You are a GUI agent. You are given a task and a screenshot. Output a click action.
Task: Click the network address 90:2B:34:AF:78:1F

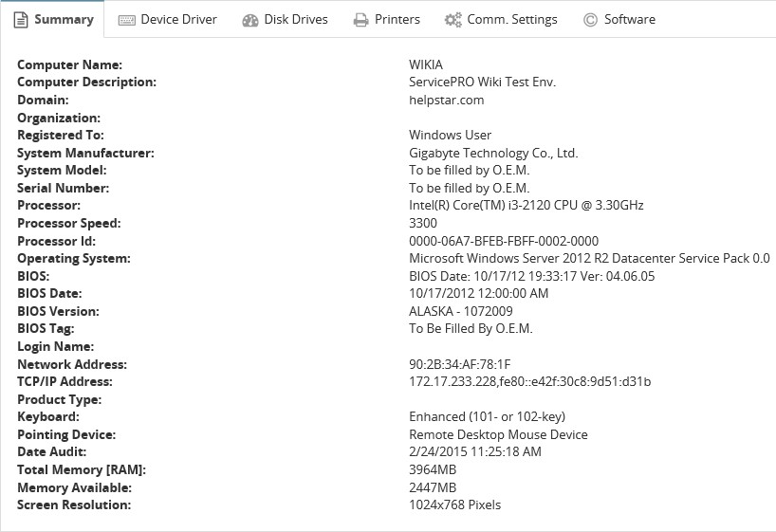click(459, 364)
